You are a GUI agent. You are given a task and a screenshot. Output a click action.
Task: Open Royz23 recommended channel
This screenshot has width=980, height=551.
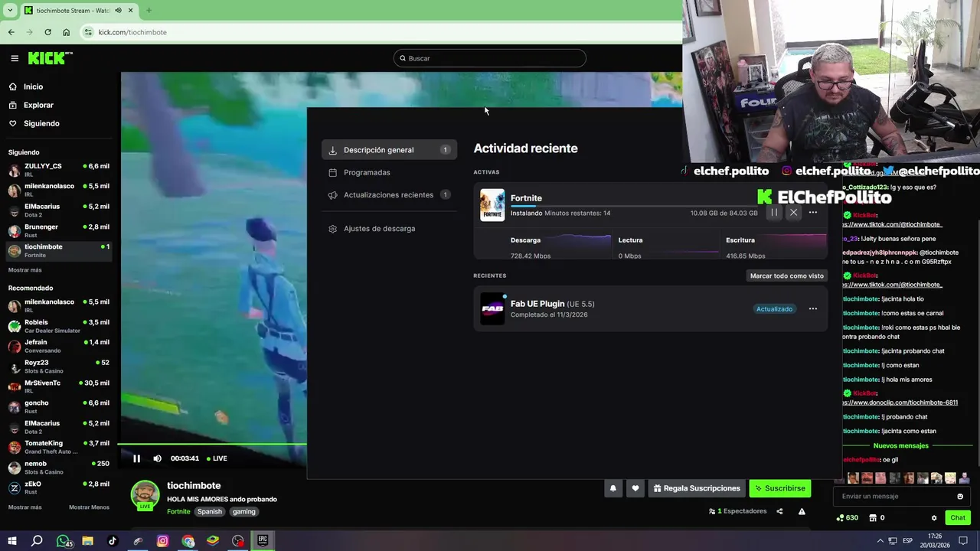(60, 366)
